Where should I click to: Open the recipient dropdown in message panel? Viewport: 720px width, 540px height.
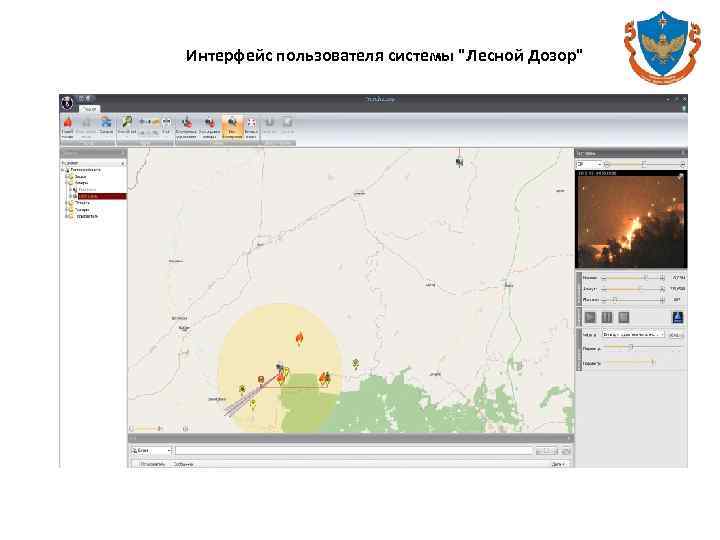pyautogui.click(x=152, y=451)
